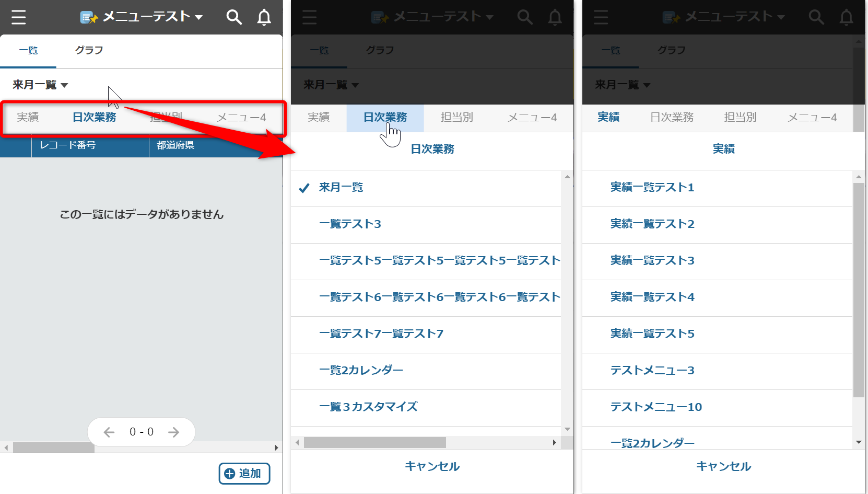
Task: Pick 一覧3カスタマイズ in the view picker
Action: click(368, 407)
